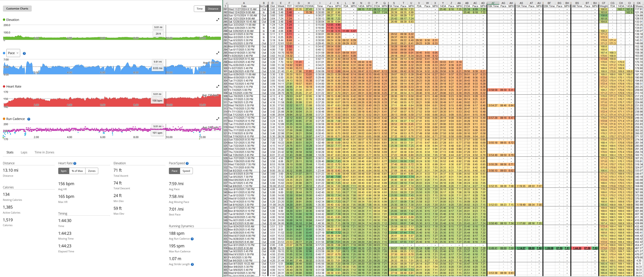Show heart rate in Zones

coord(92,171)
